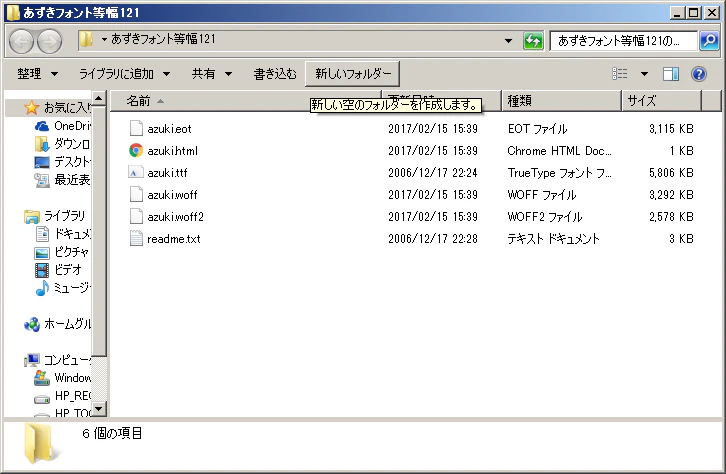
Task: Click the 2006/12/17 22:28 date cell
Action: click(x=432, y=239)
